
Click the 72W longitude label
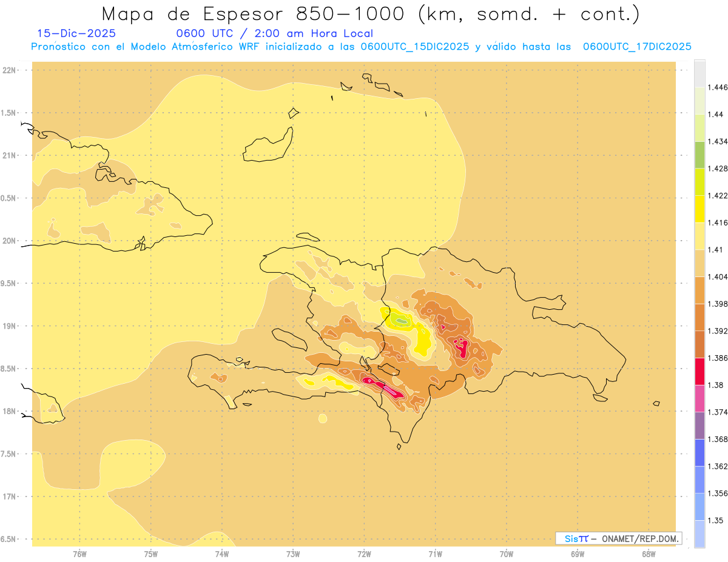pos(365,554)
